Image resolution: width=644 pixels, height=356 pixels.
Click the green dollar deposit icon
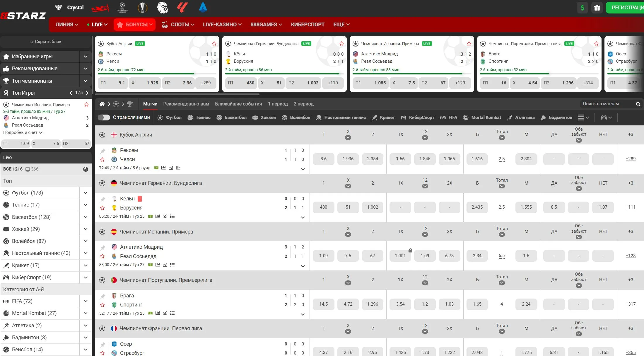click(x=582, y=8)
